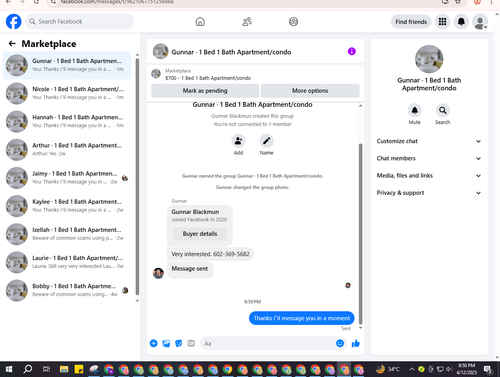
Task: Open the Kaylee conversation in list
Action: 67,206
